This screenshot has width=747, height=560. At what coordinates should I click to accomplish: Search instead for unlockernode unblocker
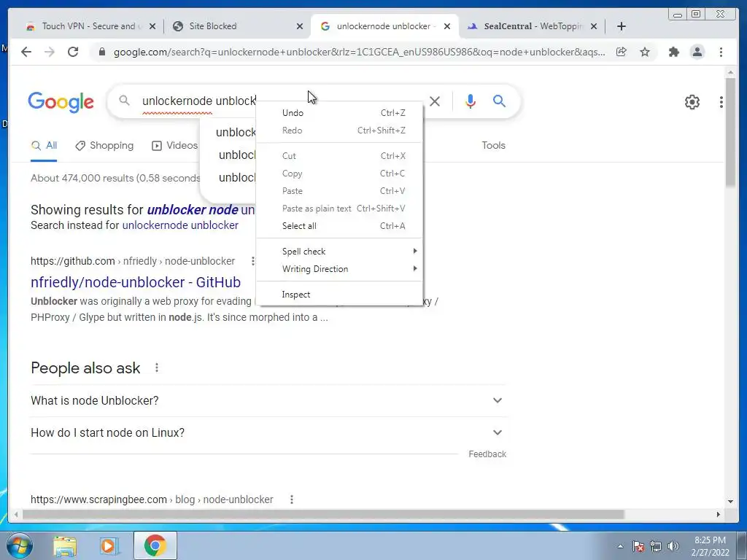(x=180, y=225)
